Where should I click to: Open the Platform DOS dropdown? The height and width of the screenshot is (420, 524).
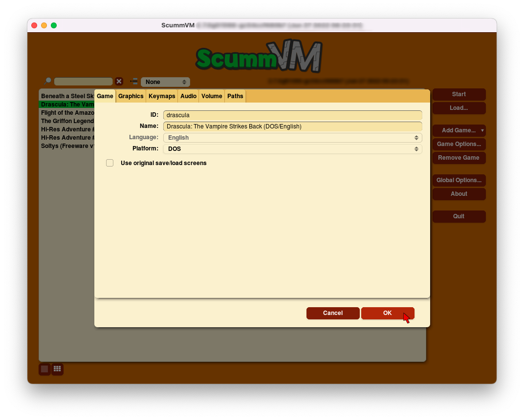click(292, 149)
